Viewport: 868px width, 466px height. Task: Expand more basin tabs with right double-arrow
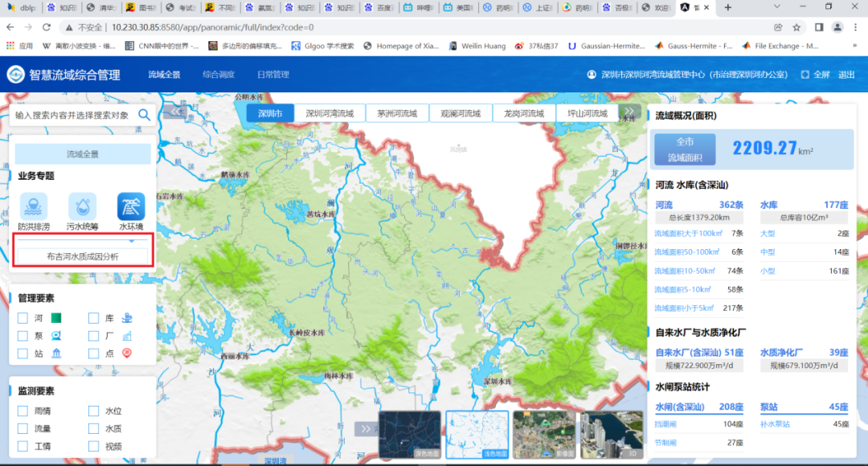click(x=631, y=112)
